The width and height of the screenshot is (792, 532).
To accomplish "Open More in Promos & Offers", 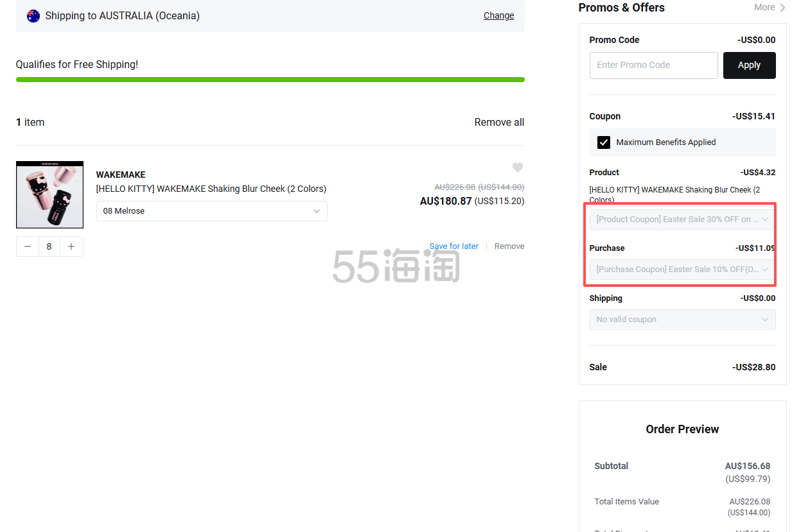I will (769, 8).
